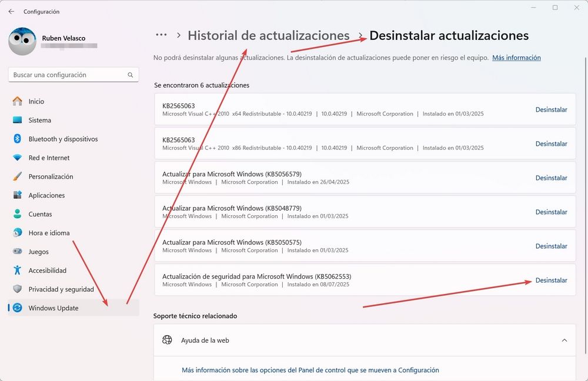The height and width of the screenshot is (381, 588).
Task: Select the Cuentas sidebar icon
Action: tap(16, 214)
